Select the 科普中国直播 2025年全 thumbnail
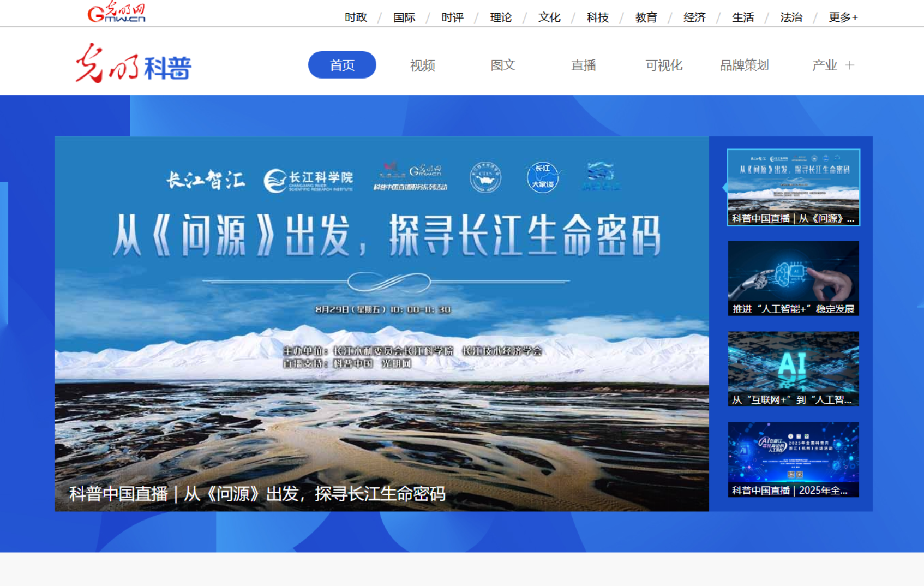924x586 pixels. click(x=794, y=459)
